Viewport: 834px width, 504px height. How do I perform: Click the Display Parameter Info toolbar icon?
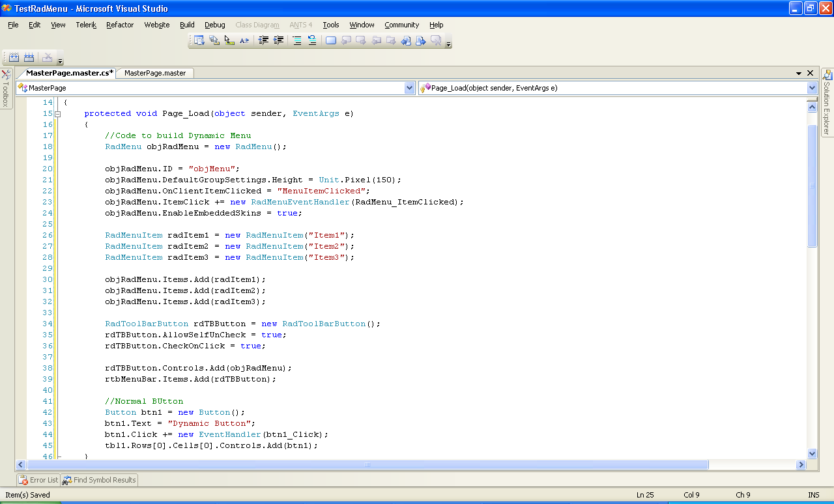pos(214,40)
